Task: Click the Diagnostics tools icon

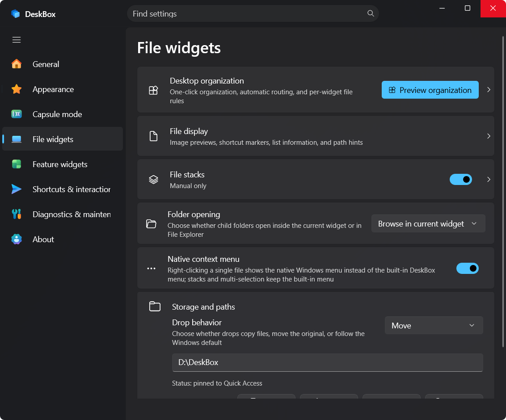Action: (x=17, y=214)
